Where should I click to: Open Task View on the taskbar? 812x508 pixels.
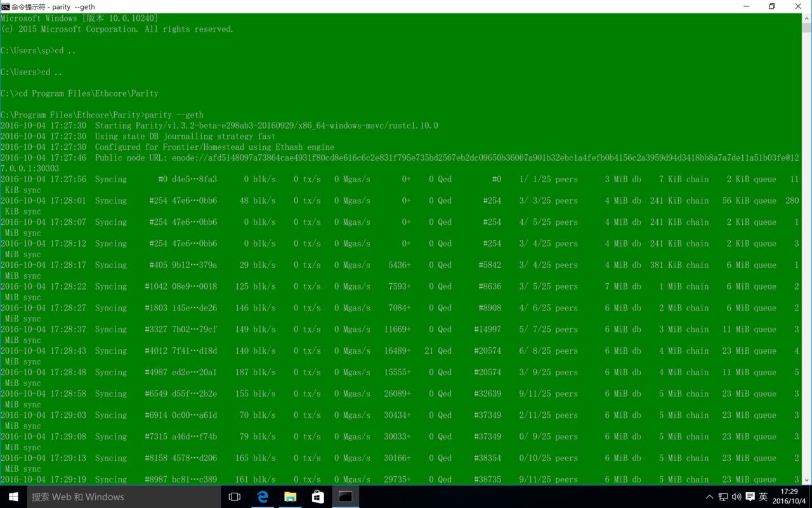235,497
